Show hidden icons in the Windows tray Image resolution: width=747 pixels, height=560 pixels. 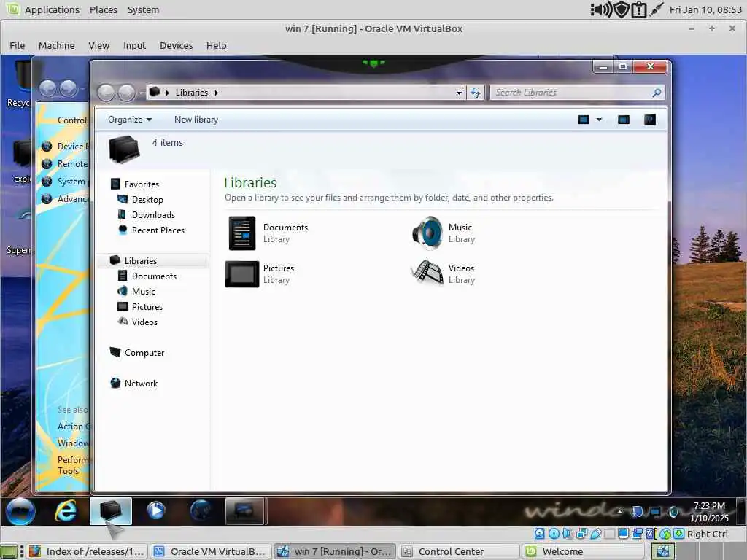point(619,512)
